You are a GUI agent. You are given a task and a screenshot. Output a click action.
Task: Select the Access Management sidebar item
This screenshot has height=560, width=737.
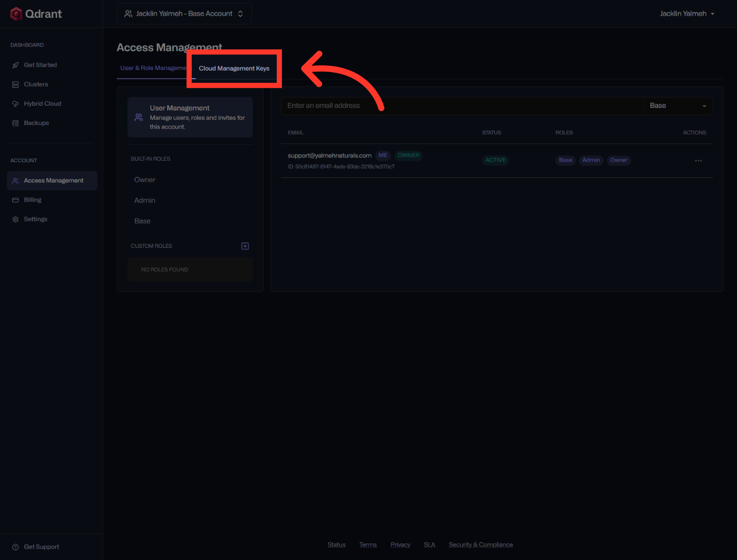coord(52,180)
